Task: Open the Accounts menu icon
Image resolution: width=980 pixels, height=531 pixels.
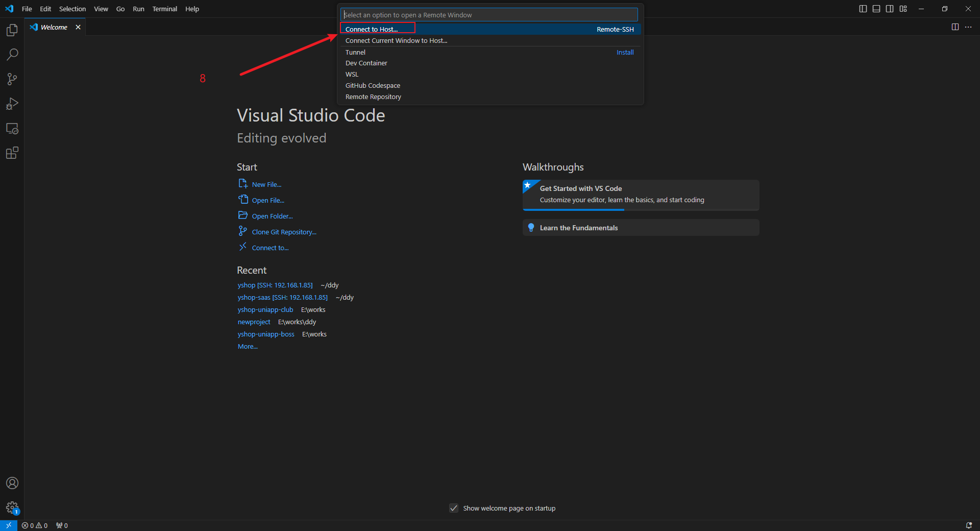Action: [12, 483]
